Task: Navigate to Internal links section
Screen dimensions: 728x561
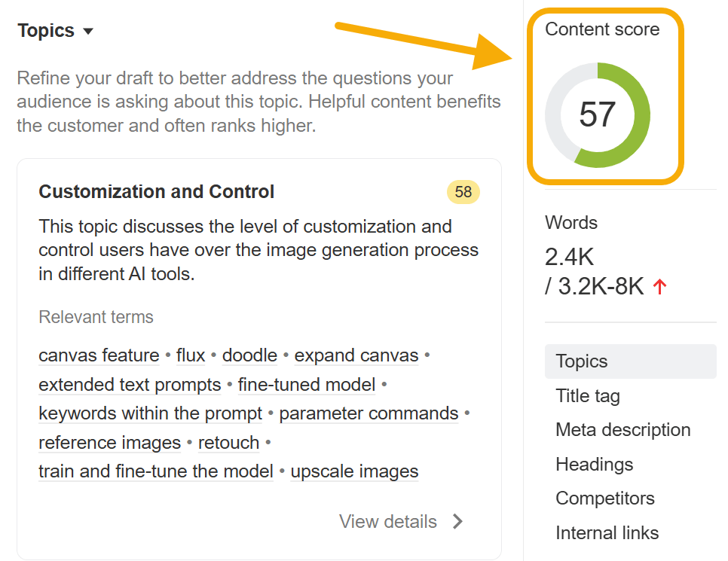Action: (607, 533)
